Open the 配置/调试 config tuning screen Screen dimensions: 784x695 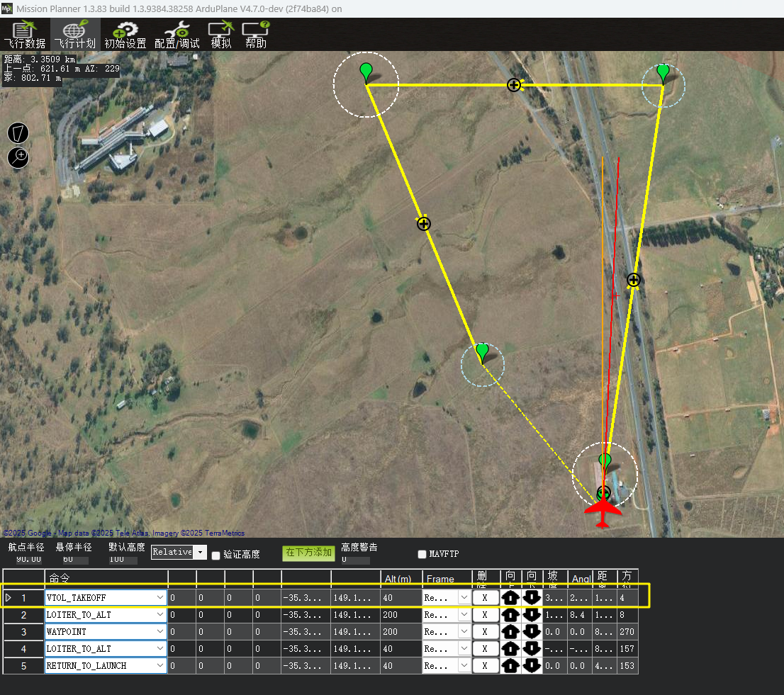point(177,35)
